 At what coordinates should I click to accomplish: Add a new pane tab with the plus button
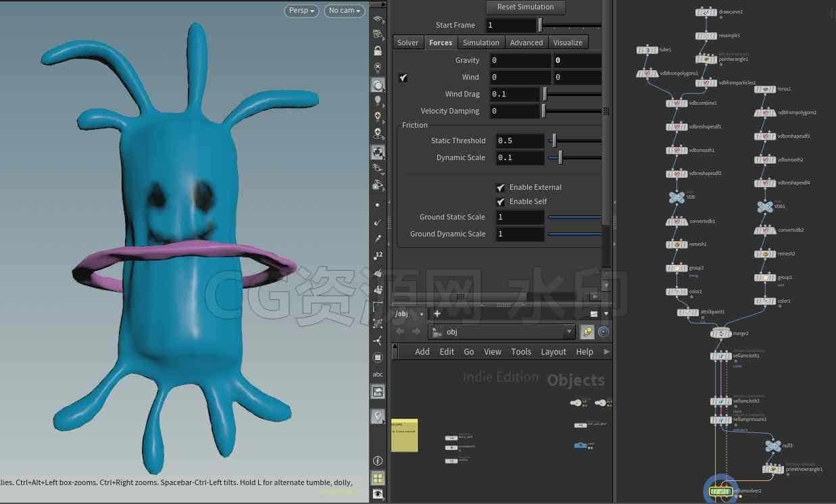[x=437, y=313]
